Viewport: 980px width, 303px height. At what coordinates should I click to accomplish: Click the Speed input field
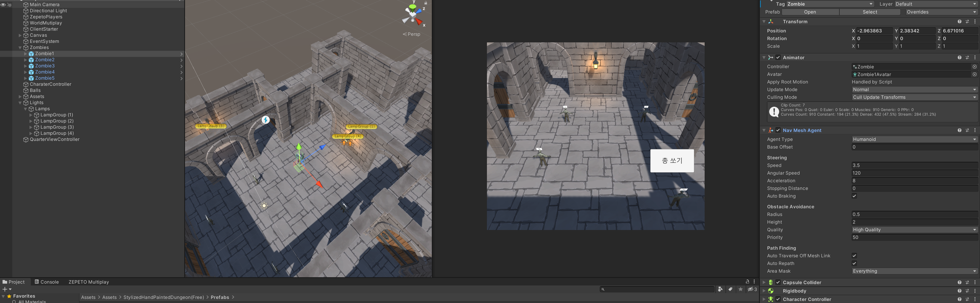(913, 166)
